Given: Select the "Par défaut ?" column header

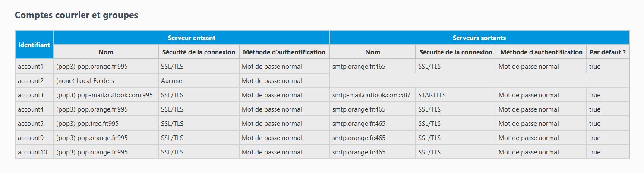Looking at the screenshot, I should (607, 52).
